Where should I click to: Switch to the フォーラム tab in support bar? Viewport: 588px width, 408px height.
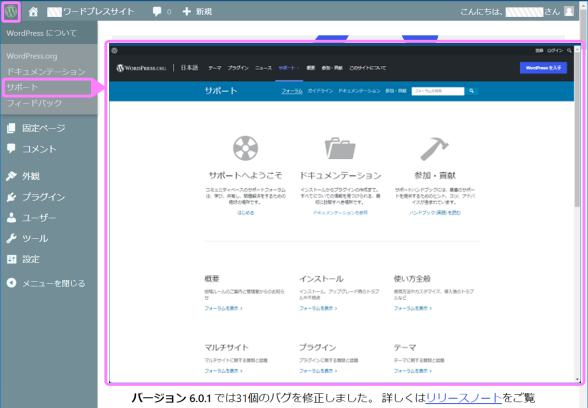[x=292, y=91]
